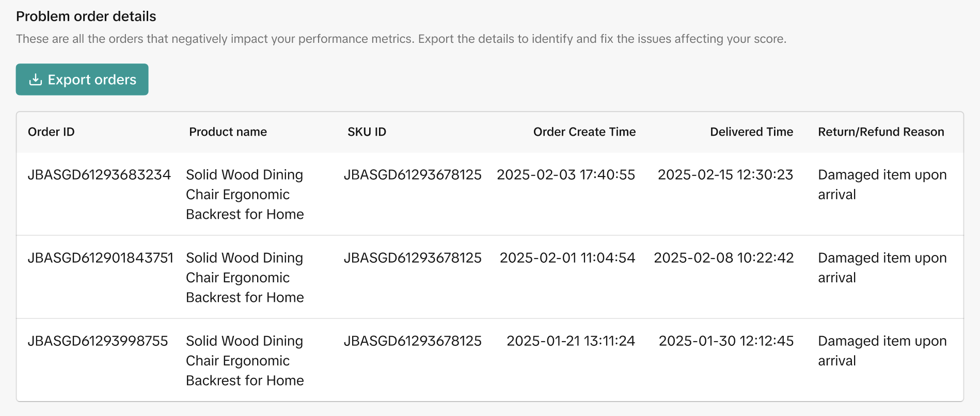Click the Export orders button

click(82, 79)
